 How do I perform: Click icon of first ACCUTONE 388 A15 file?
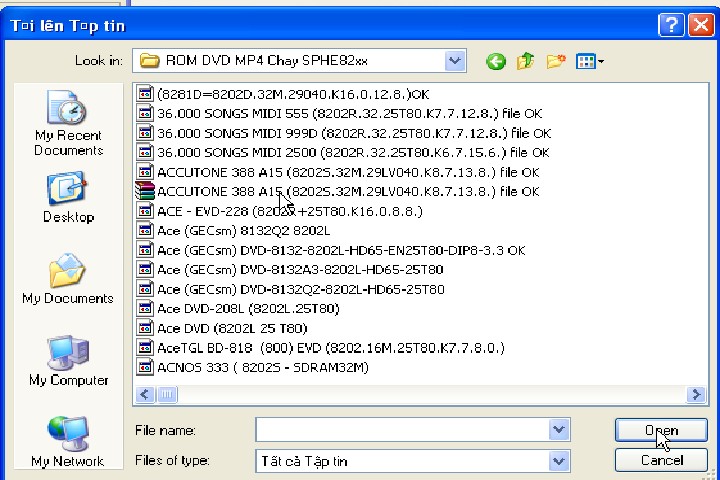pos(145,172)
